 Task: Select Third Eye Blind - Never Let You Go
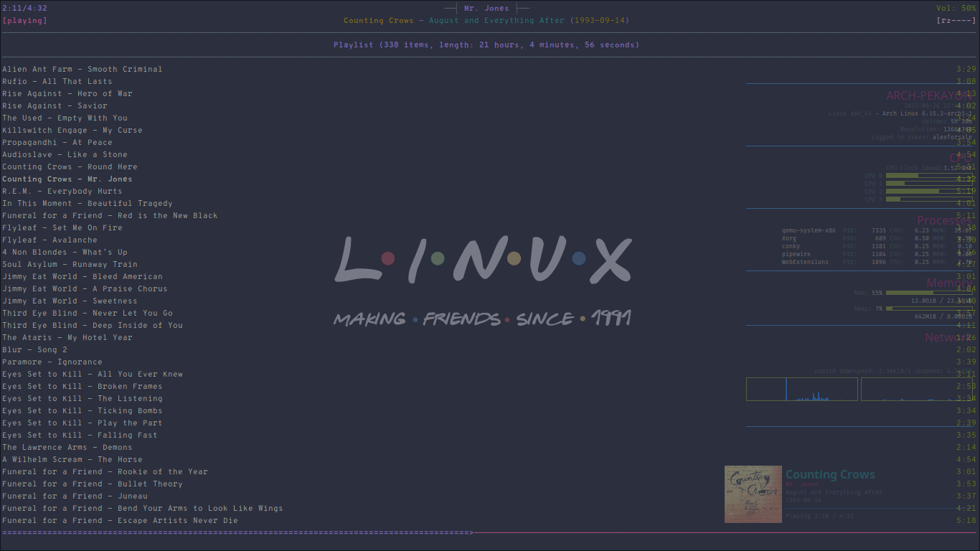[88, 314]
